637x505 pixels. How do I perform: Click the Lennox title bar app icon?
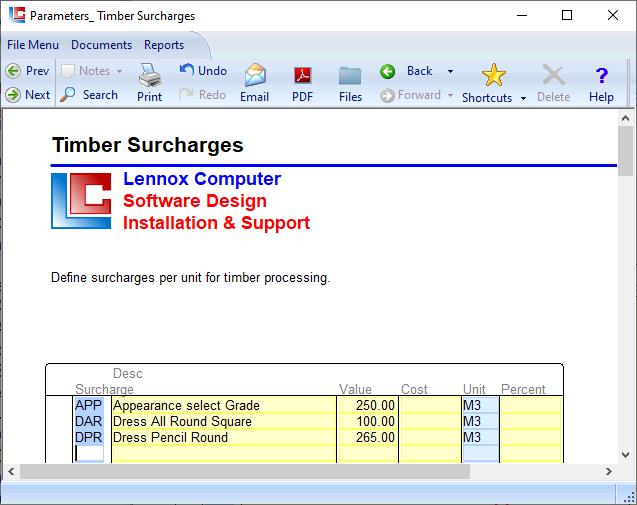pos(17,15)
